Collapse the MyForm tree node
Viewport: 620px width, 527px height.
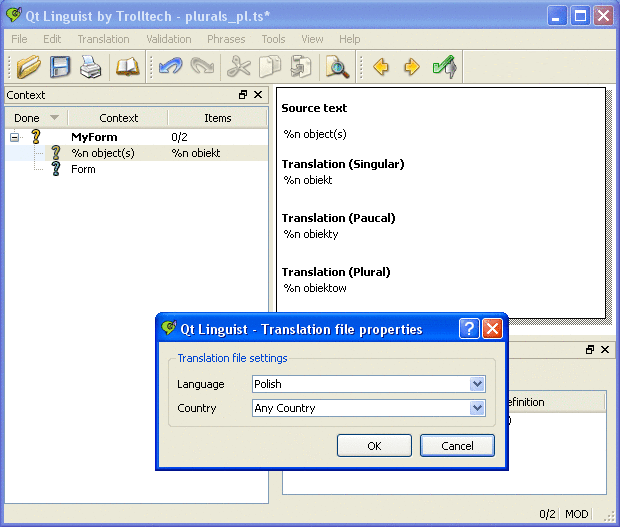click(x=15, y=137)
